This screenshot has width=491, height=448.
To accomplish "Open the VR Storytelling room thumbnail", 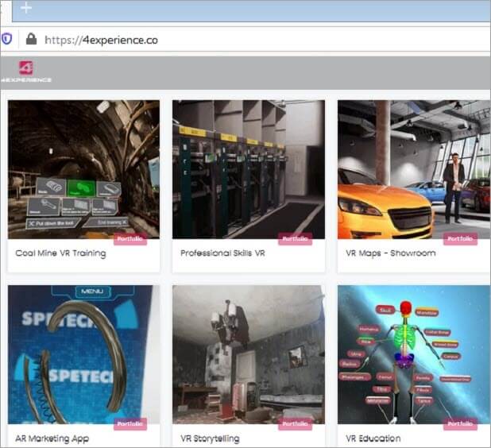I will (x=249, y=354).
